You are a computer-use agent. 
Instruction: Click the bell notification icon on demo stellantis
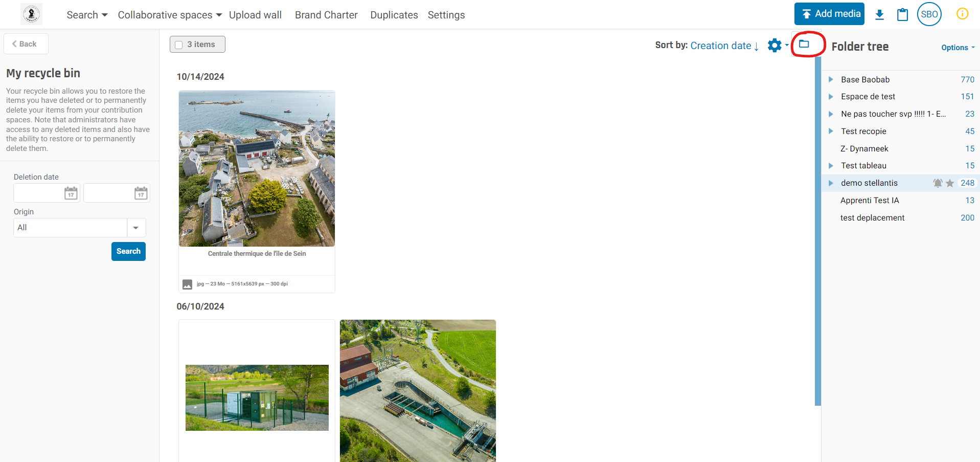coord(938,183)
